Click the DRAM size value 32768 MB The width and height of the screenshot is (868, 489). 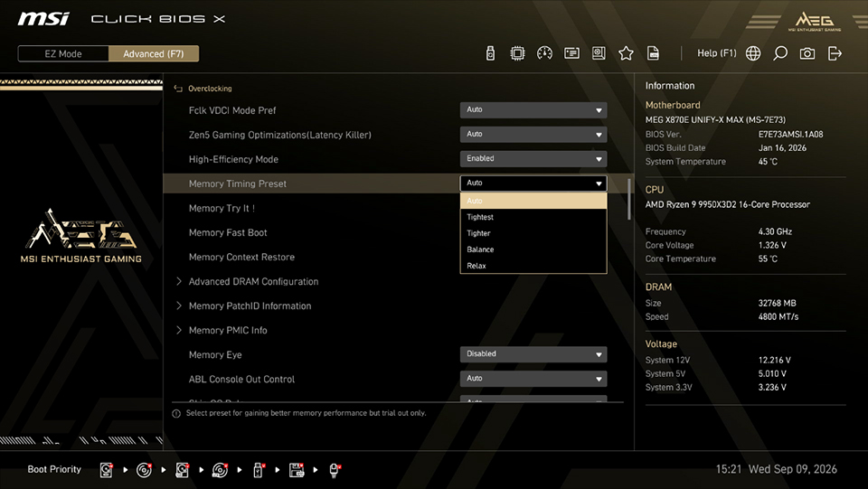coord(777,303)
